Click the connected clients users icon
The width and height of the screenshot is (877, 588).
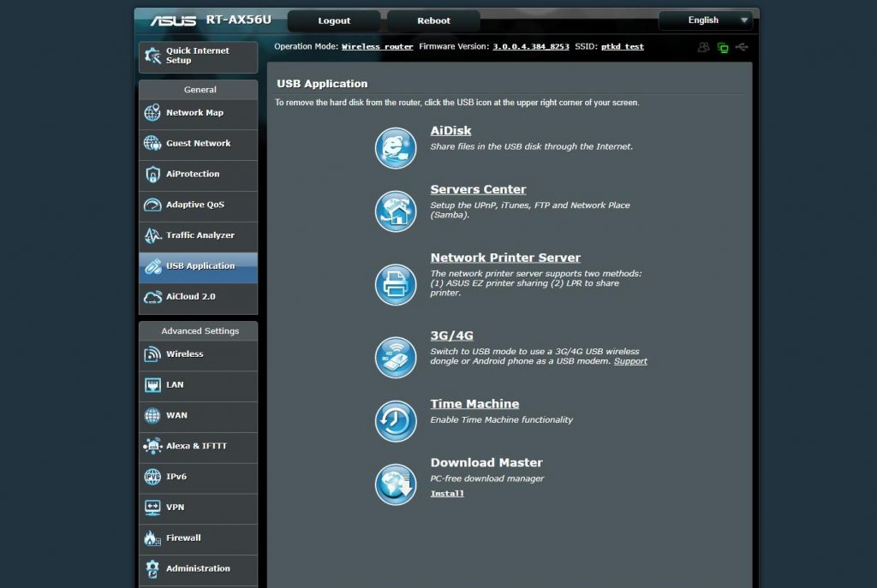(704, 47)
